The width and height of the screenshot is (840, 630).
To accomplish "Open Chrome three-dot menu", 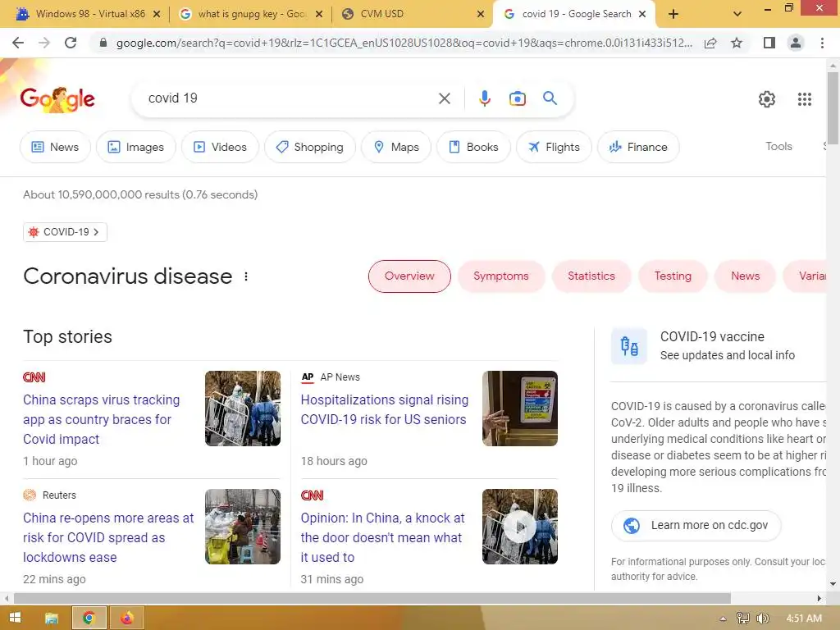I will (822, 43).
